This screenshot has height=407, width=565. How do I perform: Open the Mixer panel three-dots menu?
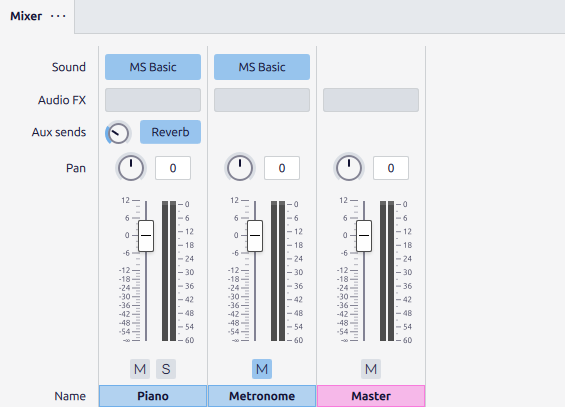click(58, 16)
